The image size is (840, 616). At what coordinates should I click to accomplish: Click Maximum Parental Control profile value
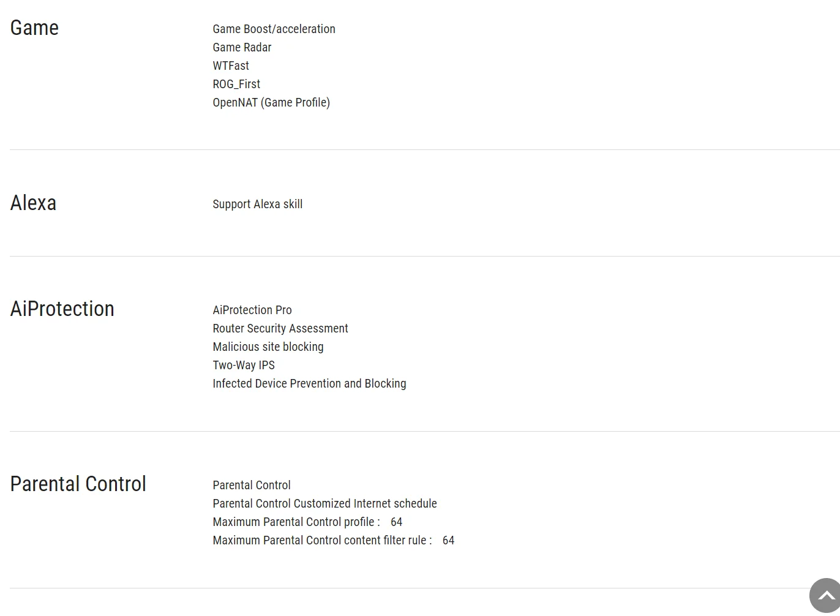click(396, 522)
